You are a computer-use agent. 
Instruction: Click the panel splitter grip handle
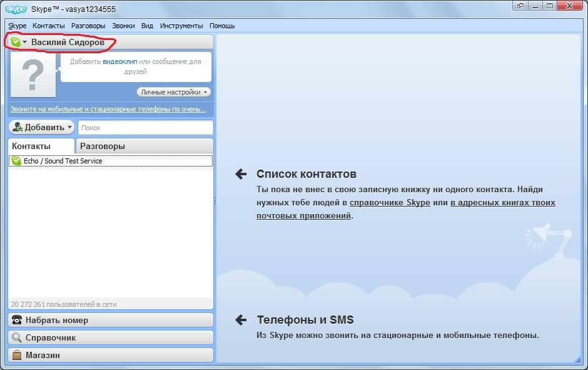(x=215, y=201)
